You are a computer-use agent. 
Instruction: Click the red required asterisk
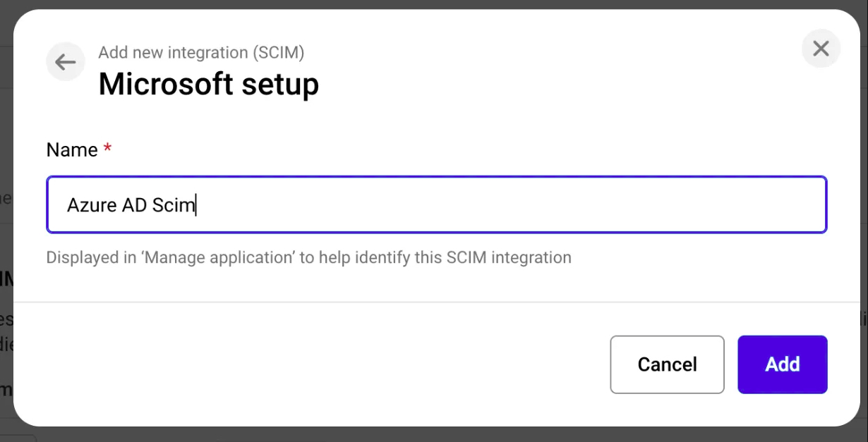(108, 149)
